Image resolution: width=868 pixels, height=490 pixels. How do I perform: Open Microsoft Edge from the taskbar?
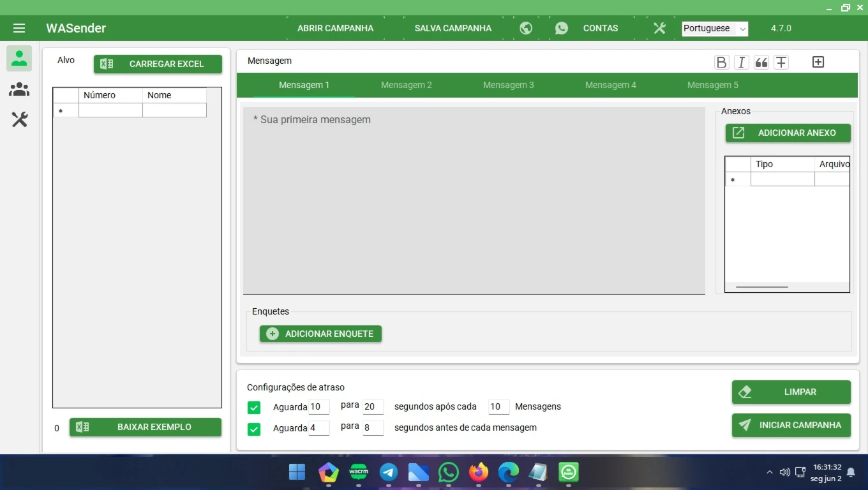coord(509,472)
